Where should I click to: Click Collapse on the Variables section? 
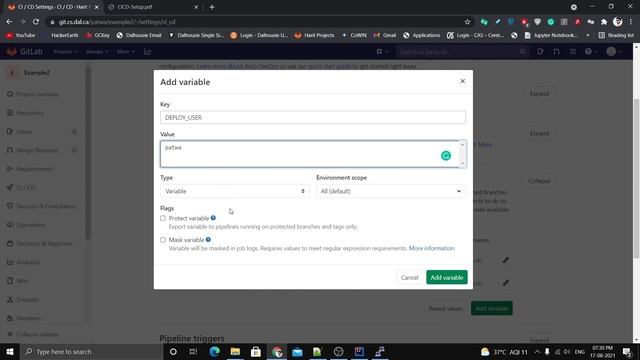click(x=539, y=181)
